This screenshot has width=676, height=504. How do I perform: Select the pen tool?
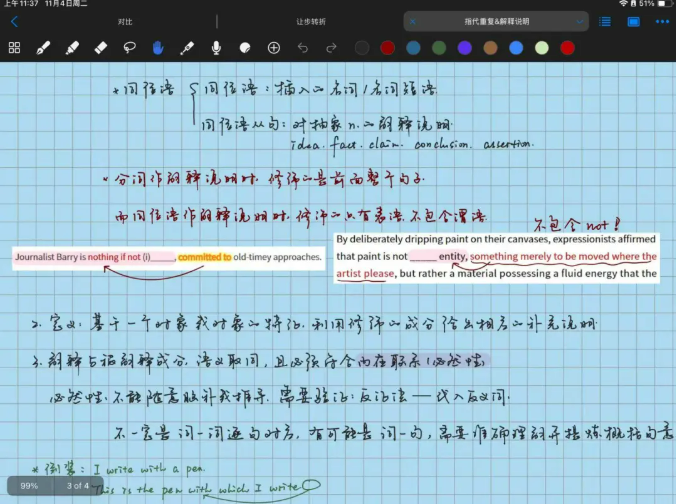click(43, 47)
